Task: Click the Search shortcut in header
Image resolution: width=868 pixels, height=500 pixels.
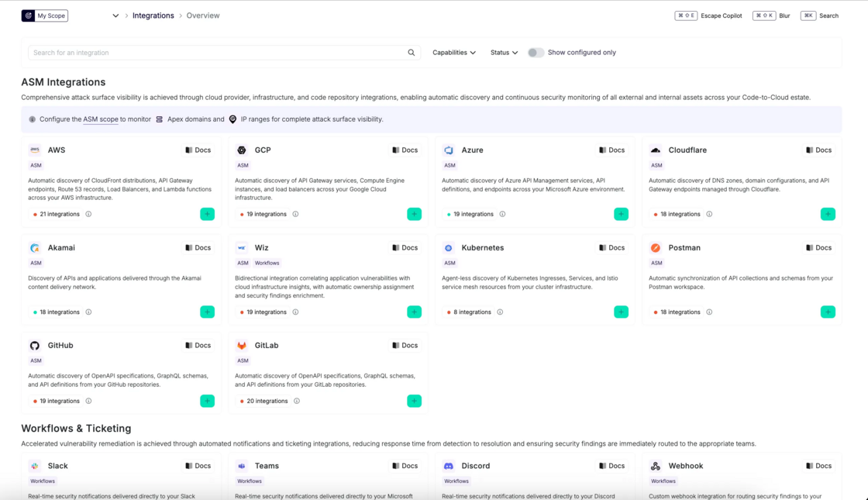Action: [x=819, y=16]
